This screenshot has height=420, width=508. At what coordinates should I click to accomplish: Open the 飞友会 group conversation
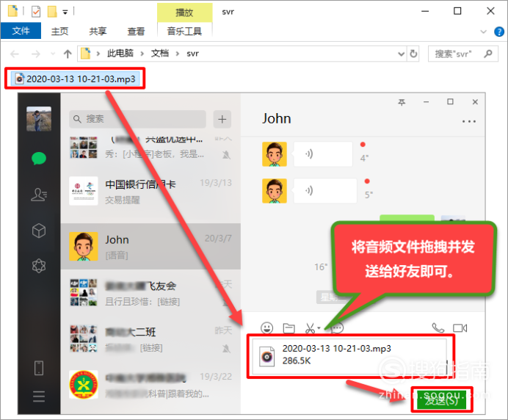click(x=150, y=293)
